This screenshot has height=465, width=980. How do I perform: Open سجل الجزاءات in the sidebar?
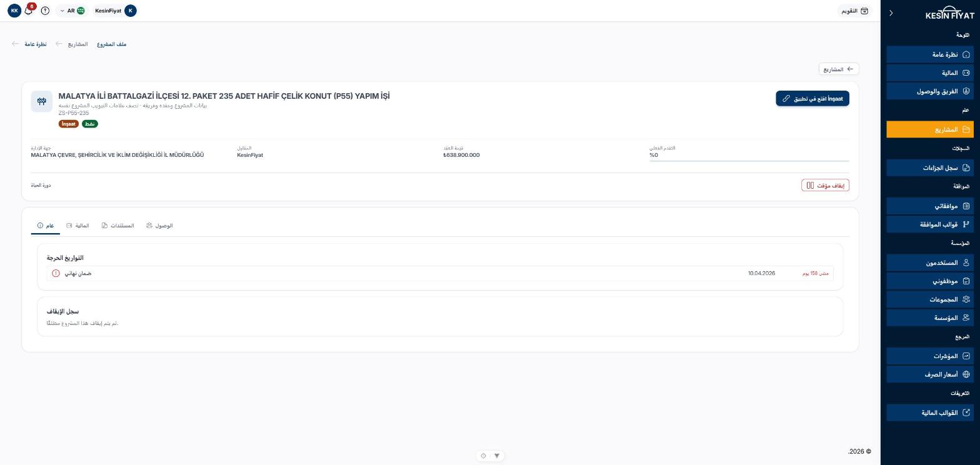point(930,167)
